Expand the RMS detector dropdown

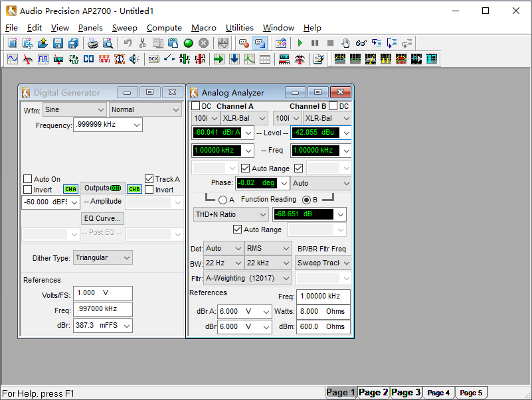268,249
